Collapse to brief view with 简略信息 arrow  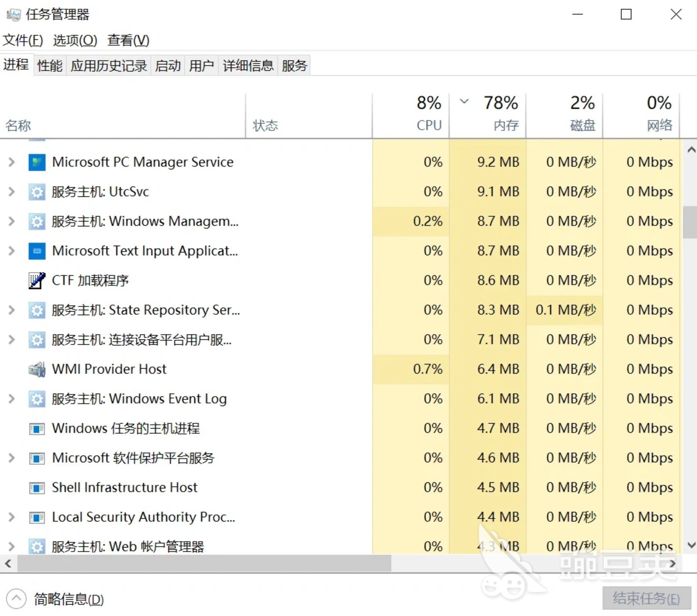click(16, 599)
